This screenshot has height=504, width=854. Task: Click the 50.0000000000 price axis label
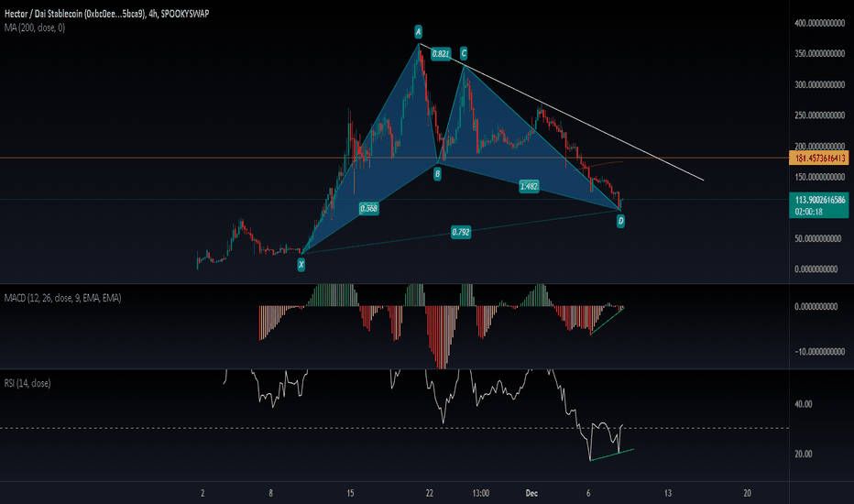817,238
